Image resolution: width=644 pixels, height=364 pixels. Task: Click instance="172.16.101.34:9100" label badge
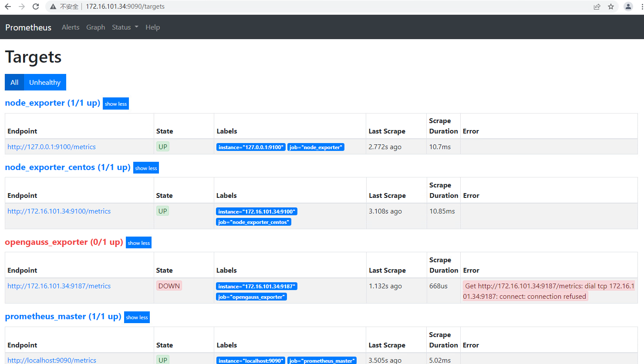256,211
